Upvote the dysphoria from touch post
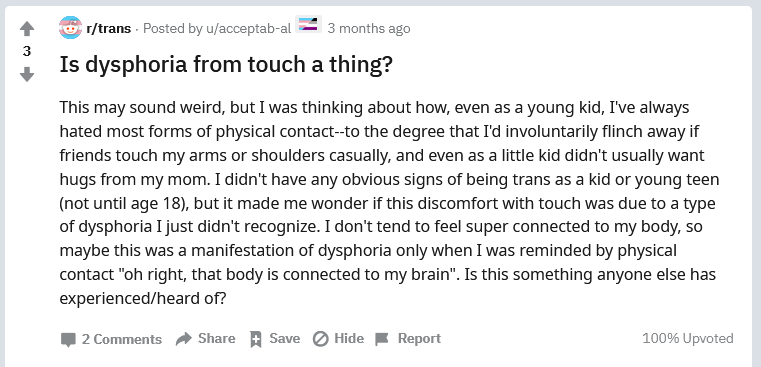Screen dimensions: 761x367 point(27,29)
